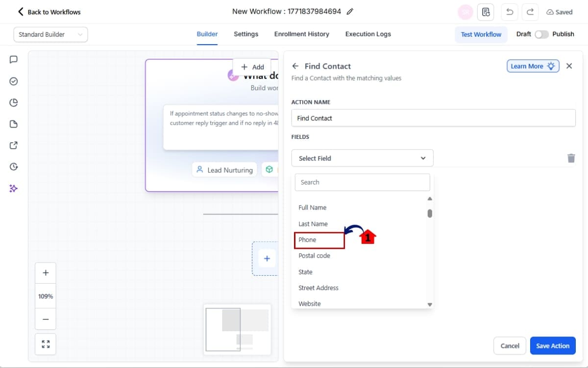Zoom out with the minus icon
The image size is (588, 368).
pos(46,319)
